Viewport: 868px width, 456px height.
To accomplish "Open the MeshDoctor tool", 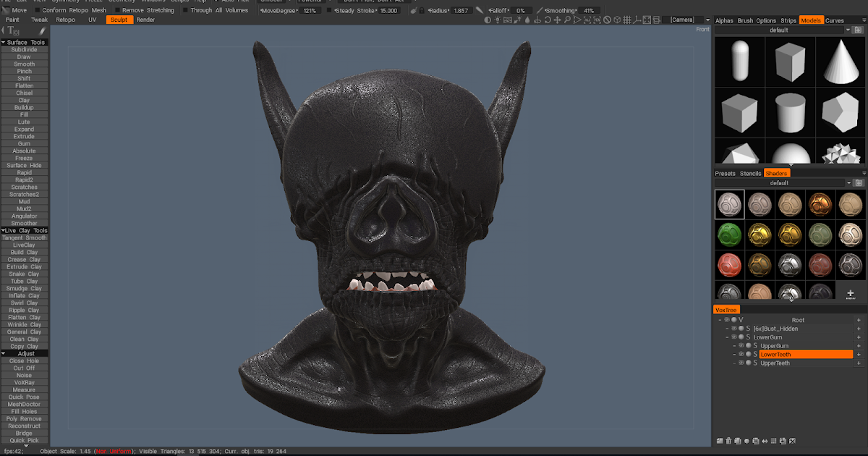I will point(24,404).
